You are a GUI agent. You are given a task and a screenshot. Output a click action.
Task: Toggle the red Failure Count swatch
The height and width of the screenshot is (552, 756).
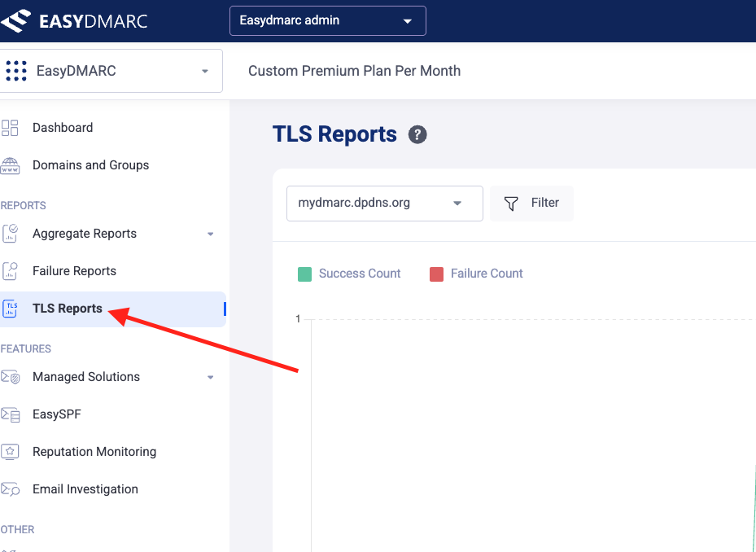(436, 274)
